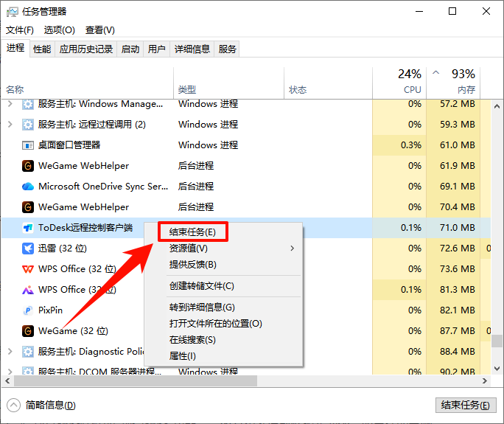Sort by the CPU column header

[413, 90]
